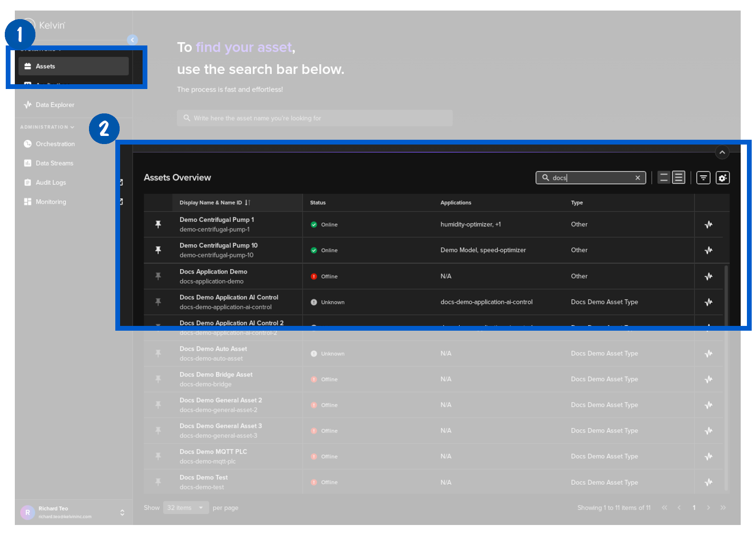Clear the docs search text
This screenshot has height=536, width=756.
pyautogui.click(x=637, y=178)
